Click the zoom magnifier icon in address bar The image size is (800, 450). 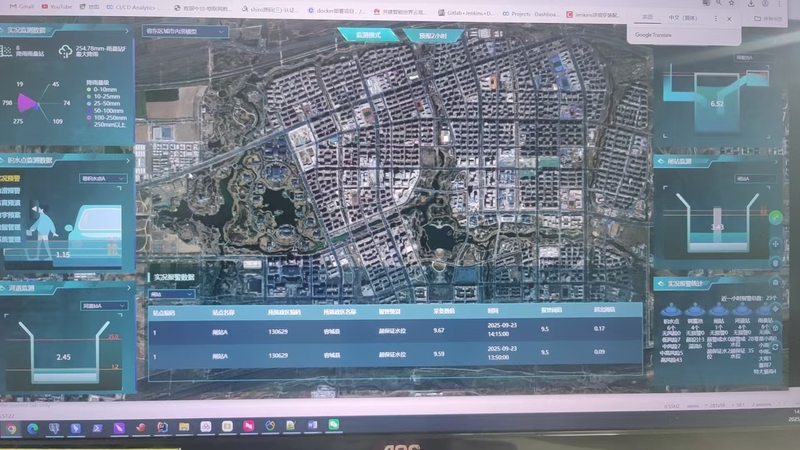pyautogui.click(x=718, y=3)
